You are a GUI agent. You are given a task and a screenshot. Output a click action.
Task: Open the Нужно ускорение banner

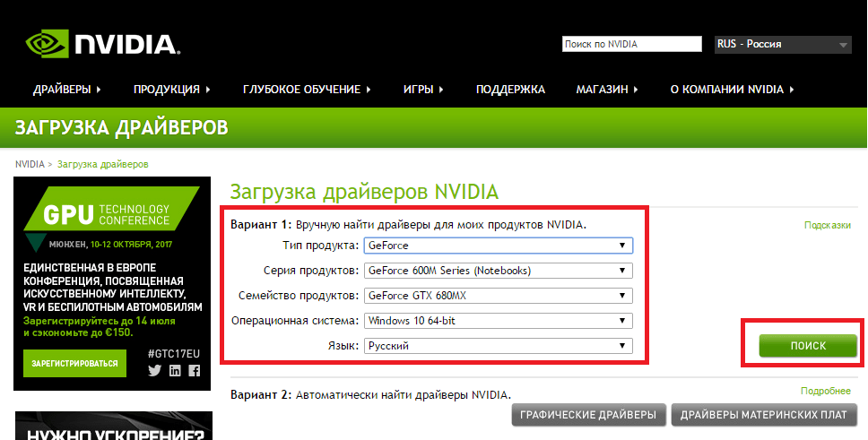(x=114, y=426)
